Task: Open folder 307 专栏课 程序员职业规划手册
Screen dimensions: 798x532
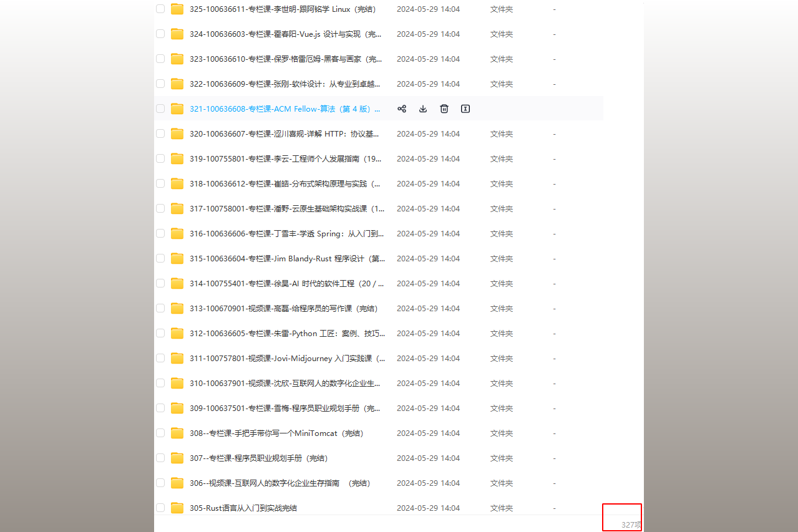Action: tap(259, 458)
